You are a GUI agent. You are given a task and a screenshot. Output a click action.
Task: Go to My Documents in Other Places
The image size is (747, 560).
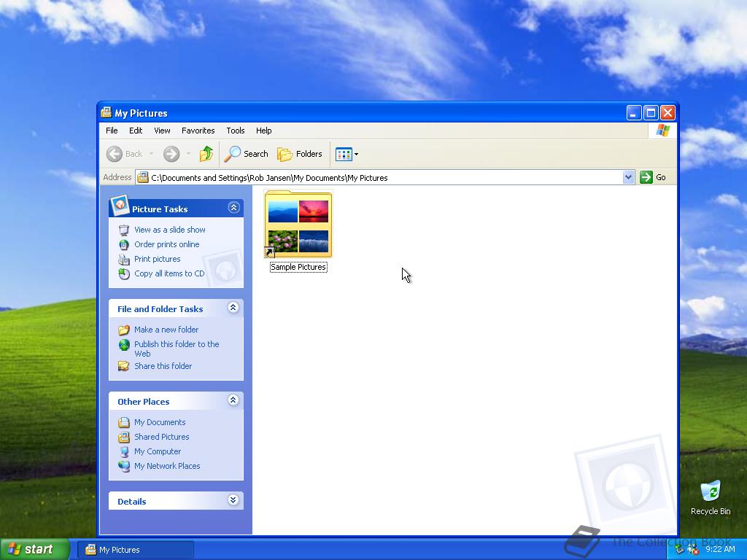[160, 422]
